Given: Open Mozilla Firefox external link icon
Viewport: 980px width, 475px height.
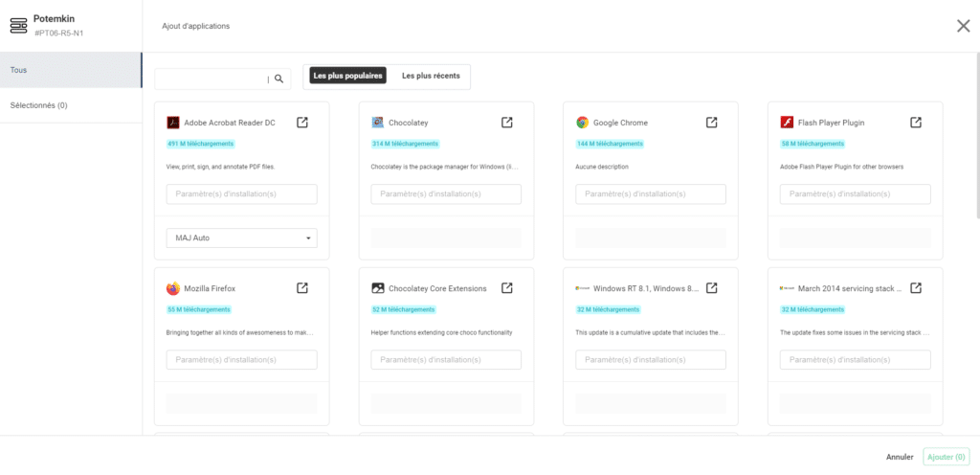Looking at the screenshot, I should [301, 288].
